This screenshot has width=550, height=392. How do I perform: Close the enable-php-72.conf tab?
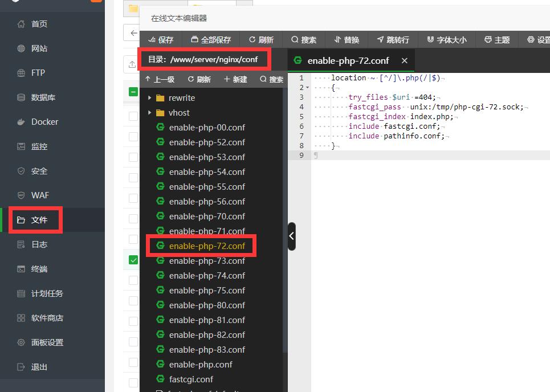click(x=404, y=60)
